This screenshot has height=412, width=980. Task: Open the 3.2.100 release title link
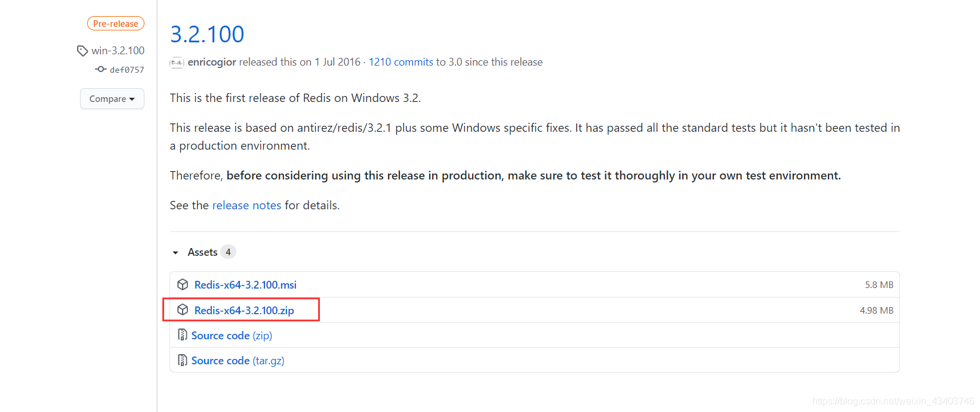(207, 35)
